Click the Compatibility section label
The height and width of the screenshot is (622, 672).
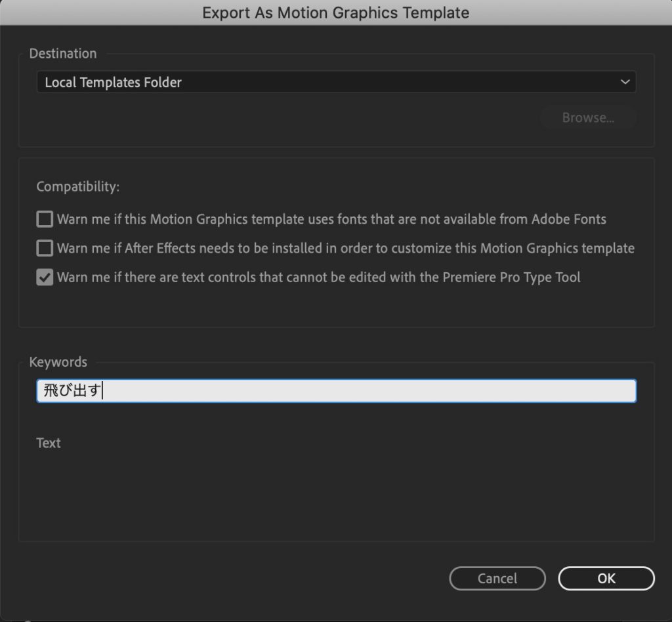point(78,186)
